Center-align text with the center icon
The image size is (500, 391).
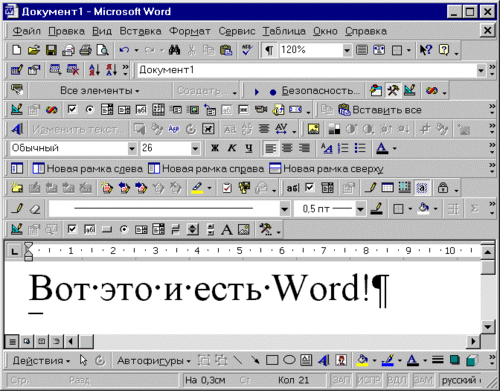point(287,148)
